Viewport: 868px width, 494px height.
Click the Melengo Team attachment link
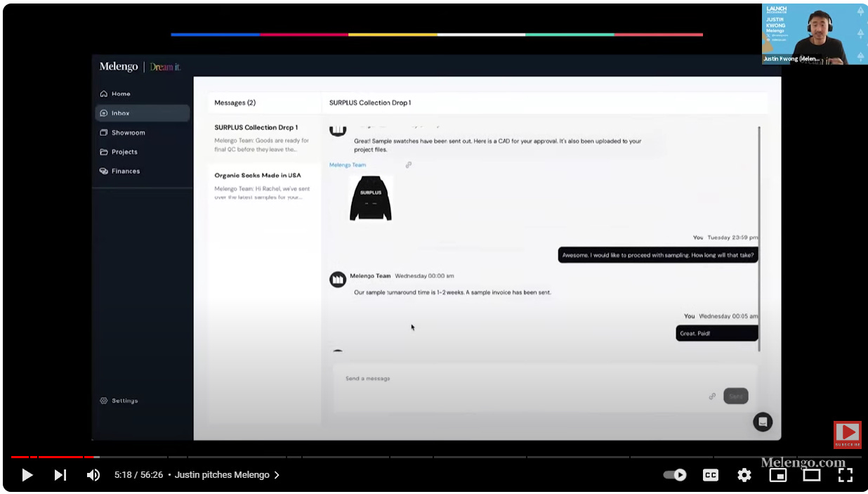[x=348, y=165]
